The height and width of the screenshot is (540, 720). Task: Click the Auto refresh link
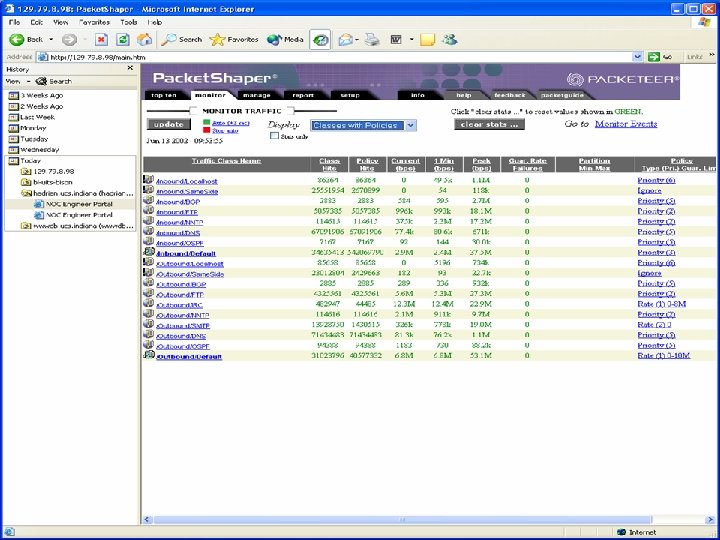coord(231,123)
